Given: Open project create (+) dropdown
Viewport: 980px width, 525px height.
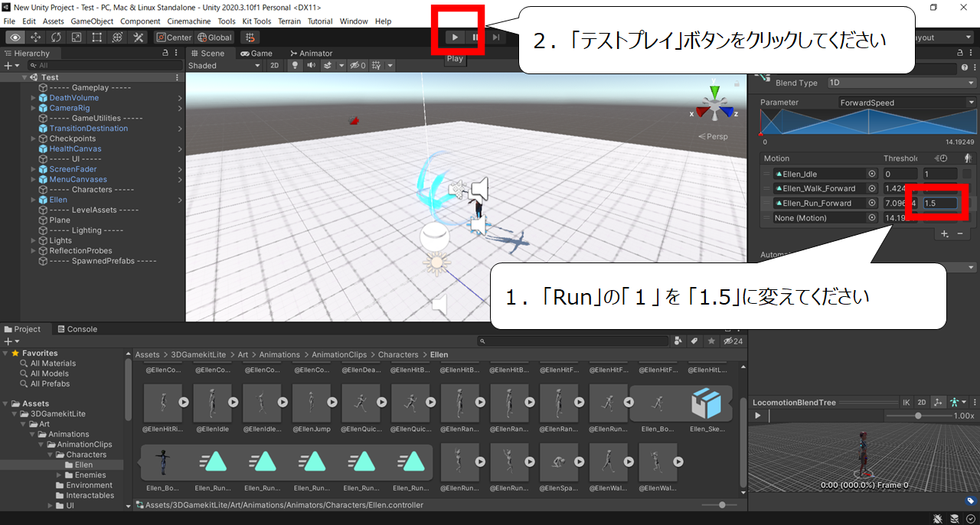Looking at the screenshot, I should tap(11, 341).
